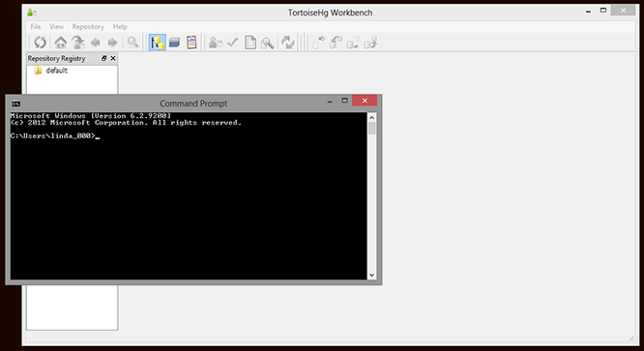Viewport: 644px width, 351px height.
Task: Show the output log clipboard icon
Action: pyautogui.click(x=191, y=43)
